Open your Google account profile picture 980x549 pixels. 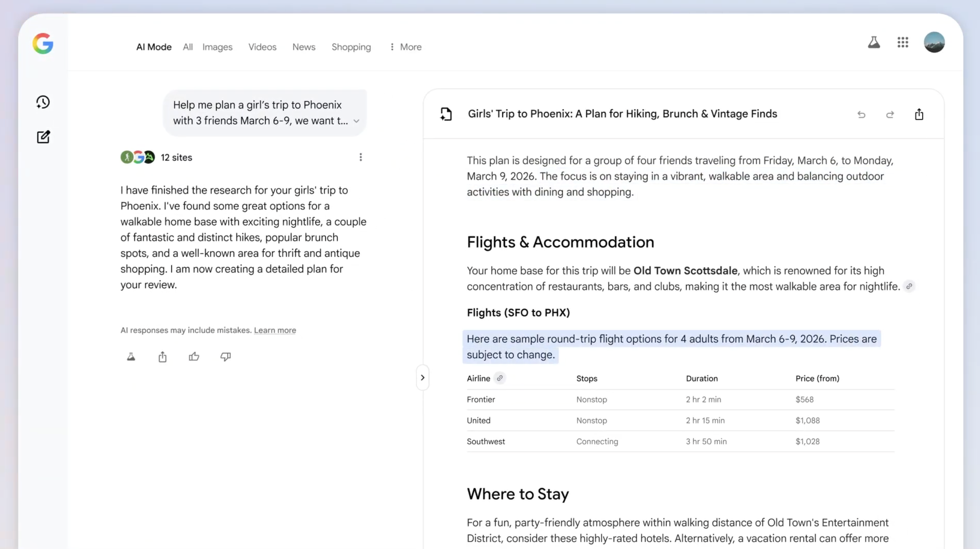click(x=934, y=42)
